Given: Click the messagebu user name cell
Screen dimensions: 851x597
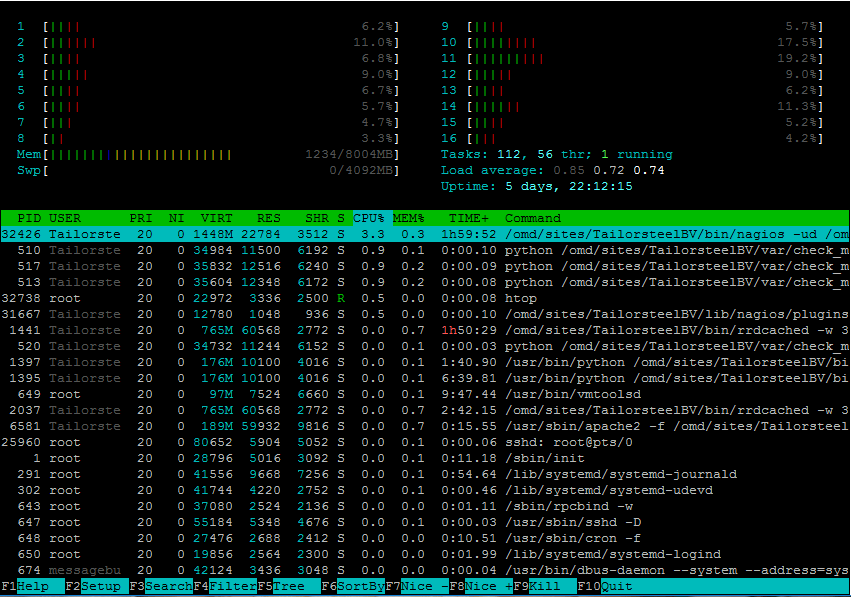Looking at the screenshot, I should (85, 570).
